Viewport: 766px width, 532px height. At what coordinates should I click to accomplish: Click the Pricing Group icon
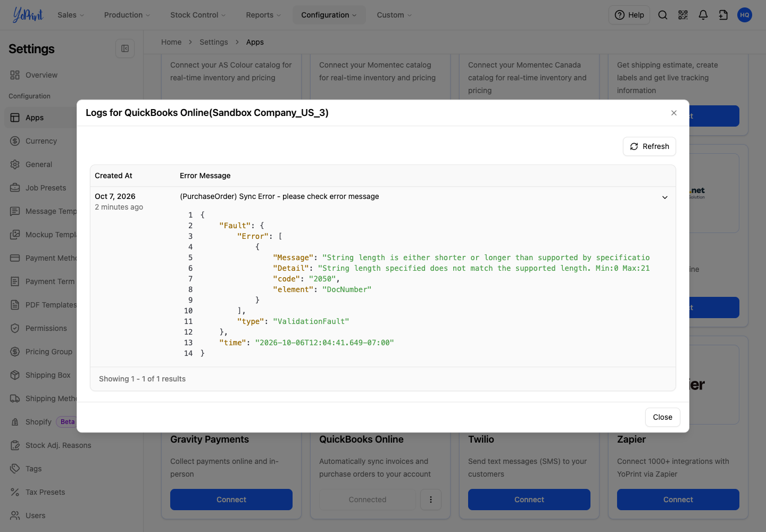pyautogui.click(x=15, y=352)
